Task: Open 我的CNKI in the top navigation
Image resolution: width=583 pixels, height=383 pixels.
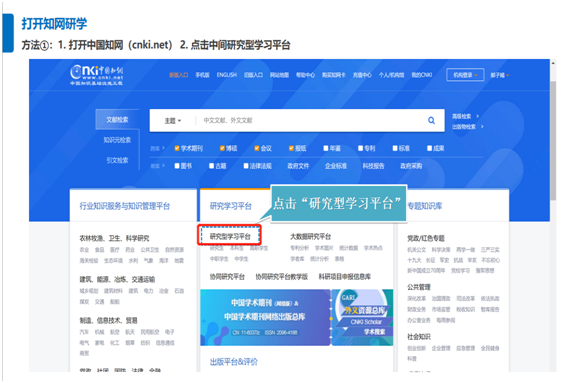Action: [422, 75]
